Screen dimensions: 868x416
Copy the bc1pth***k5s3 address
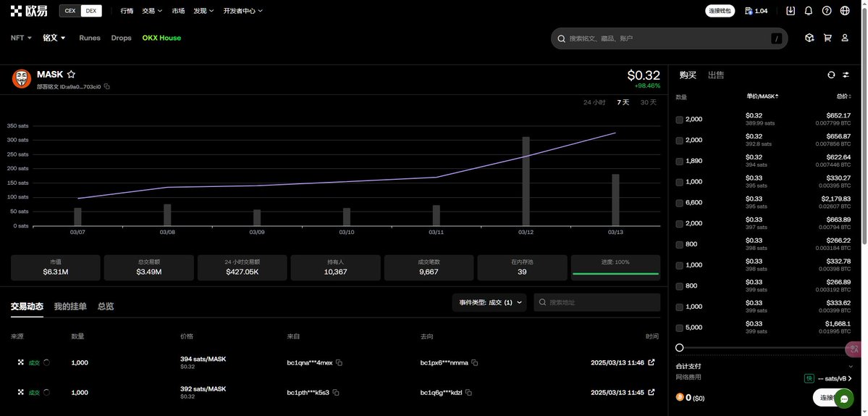336,393
